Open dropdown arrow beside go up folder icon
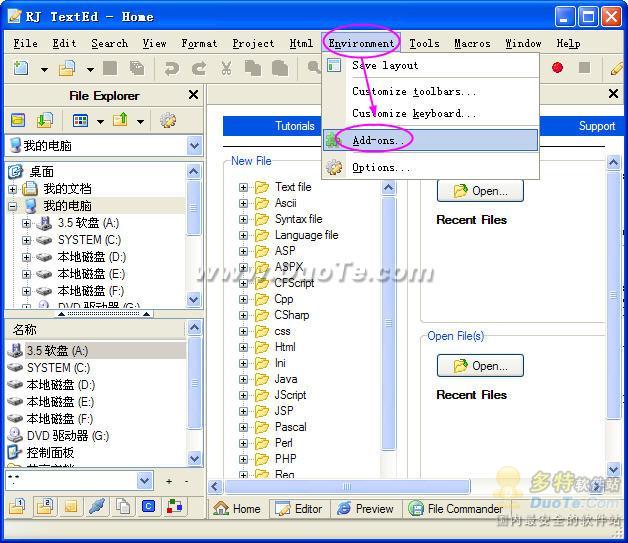 140,121
